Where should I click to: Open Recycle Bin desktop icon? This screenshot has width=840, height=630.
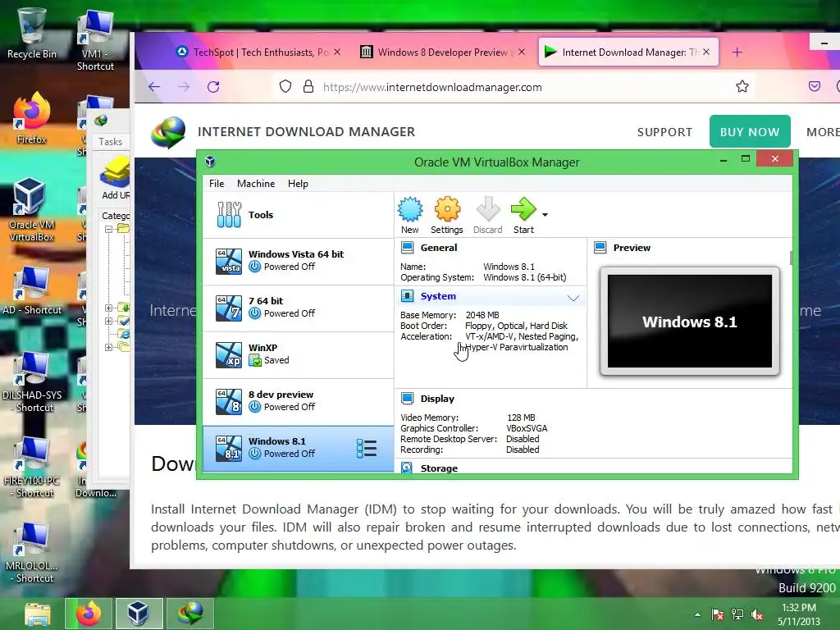tap(32, 34)
